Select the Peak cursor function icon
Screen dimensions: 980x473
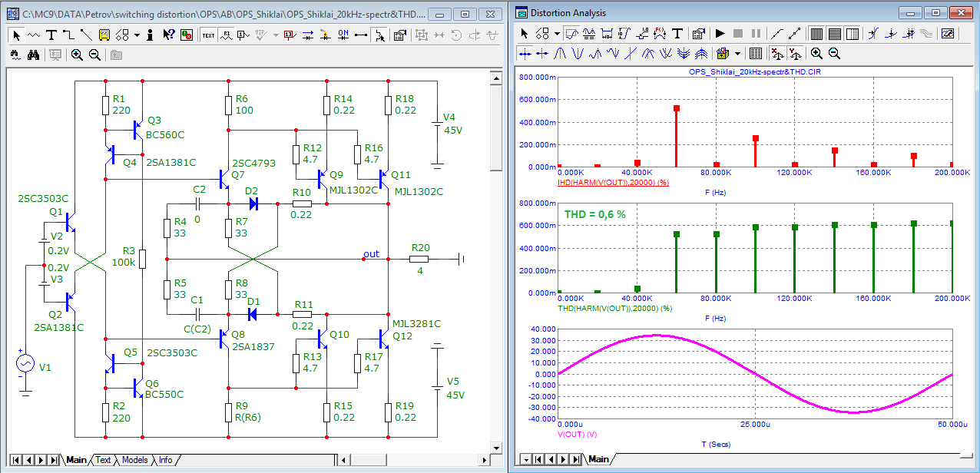click(560, 54)
